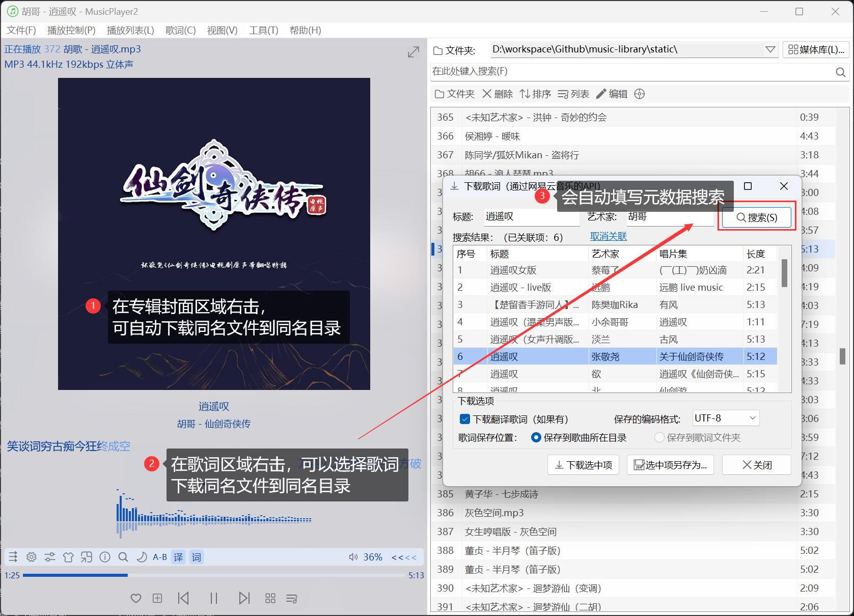Locate the current track with the target icon
The height and width of the screenshot is (616, 854).
tap(640, 94)
